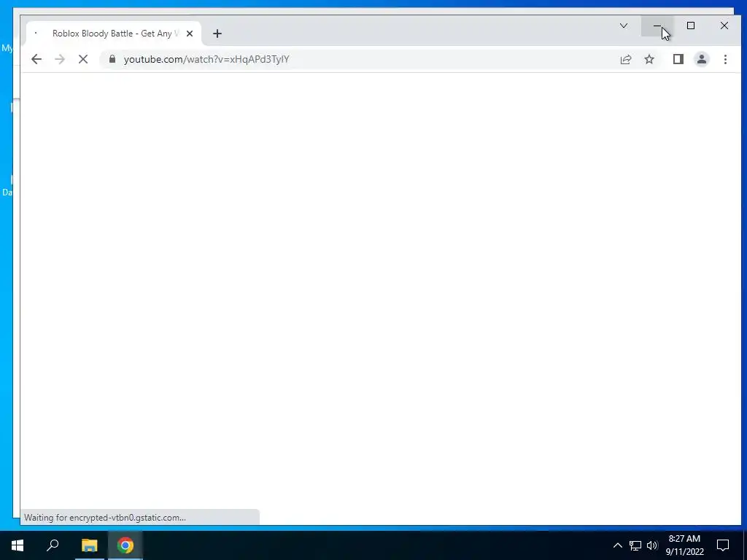This screenshot has width=747, height=560.
Task: Minimize the Chrome window
Action: [657, 26]
